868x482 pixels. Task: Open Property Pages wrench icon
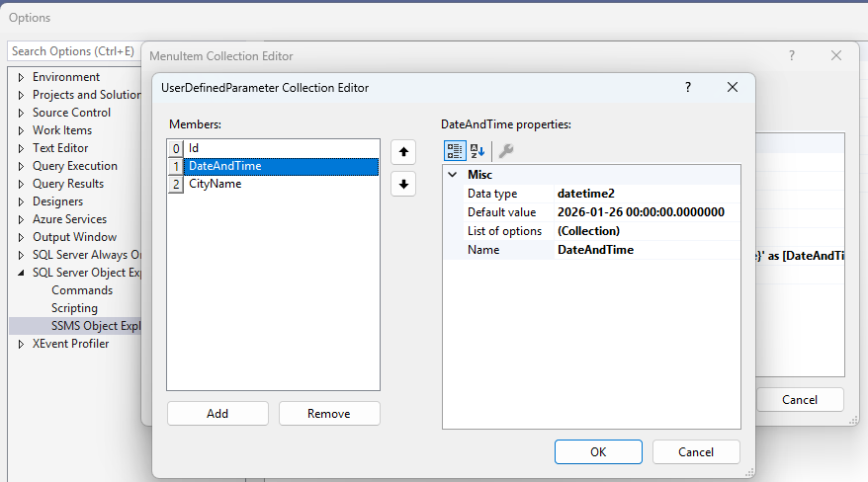pyautogui.click(x=506, y=150)
